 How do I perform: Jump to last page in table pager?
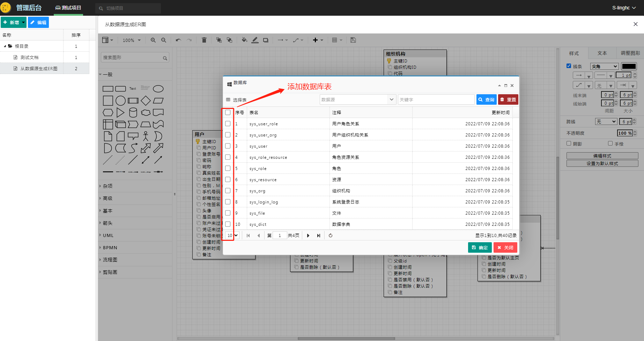[318, 236]
